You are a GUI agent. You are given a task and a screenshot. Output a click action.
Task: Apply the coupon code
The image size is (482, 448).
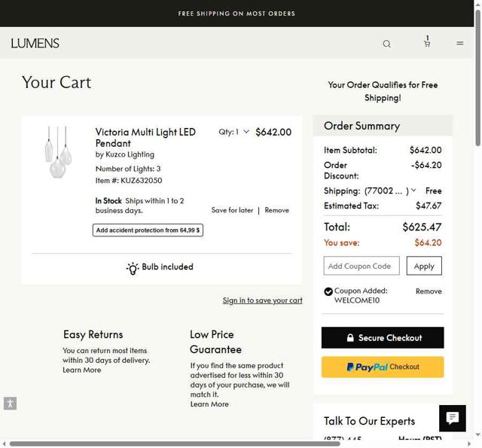[x=424, y=266]
